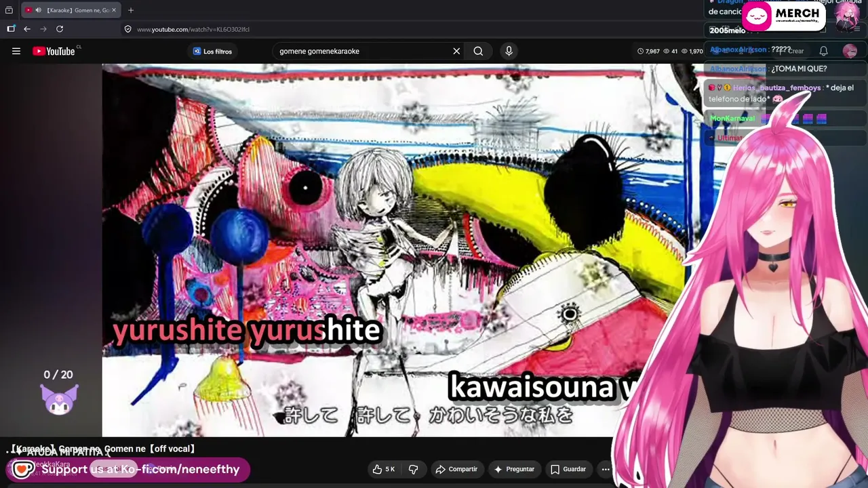Like the video (5 K)
The width and height of the screenshot is (868, 488).
(x=384, y=469)
